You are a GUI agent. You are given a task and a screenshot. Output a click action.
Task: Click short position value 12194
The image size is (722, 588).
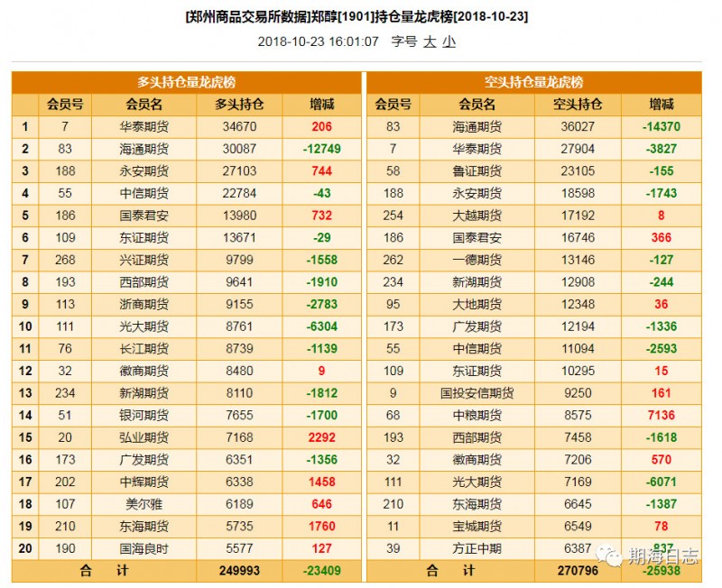point(578,326)
